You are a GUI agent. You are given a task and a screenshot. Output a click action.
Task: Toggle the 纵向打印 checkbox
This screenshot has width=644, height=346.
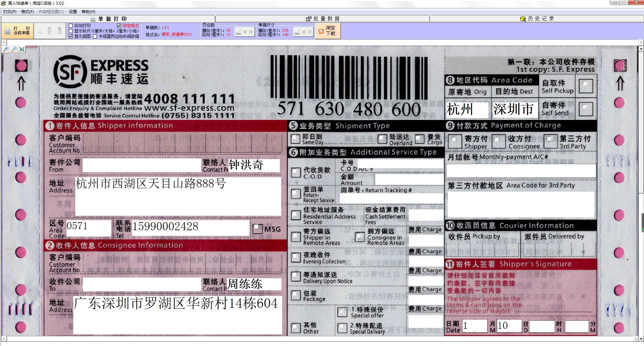(71, 26)
